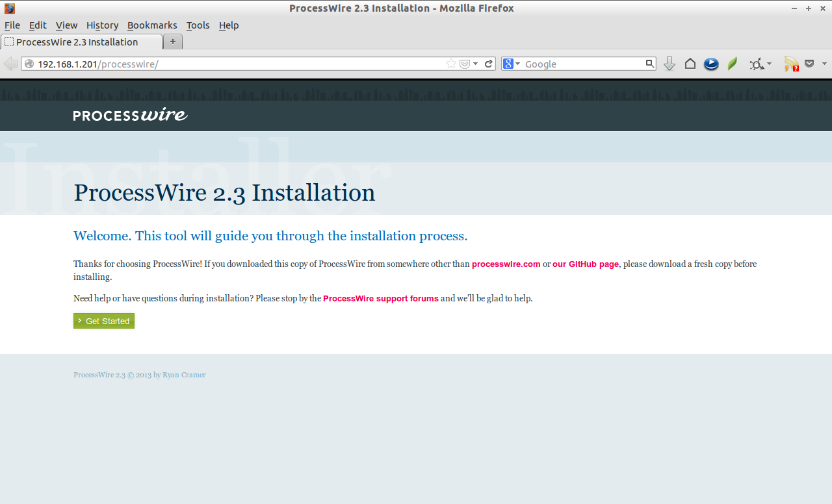Open the our GitHub page link

click(x=586, y=264)
